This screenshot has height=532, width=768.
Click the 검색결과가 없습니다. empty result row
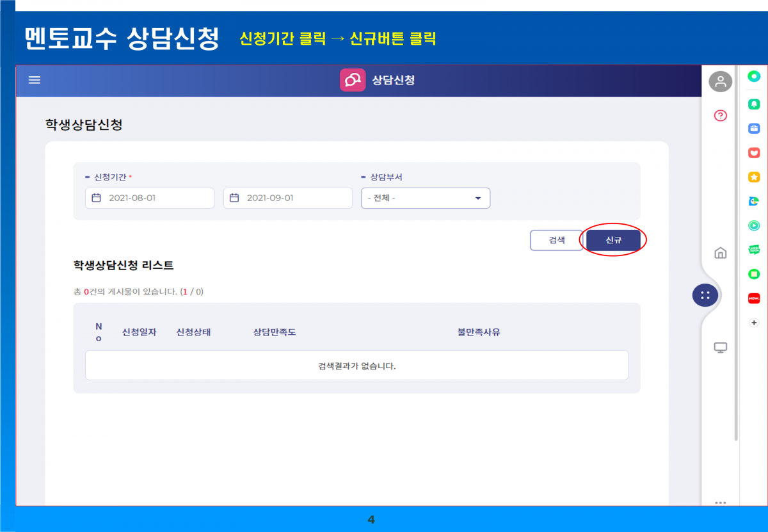tap(357, 365)
